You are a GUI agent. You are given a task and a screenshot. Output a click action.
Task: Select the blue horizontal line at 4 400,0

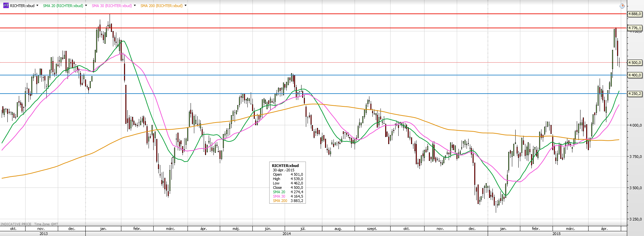313,75
